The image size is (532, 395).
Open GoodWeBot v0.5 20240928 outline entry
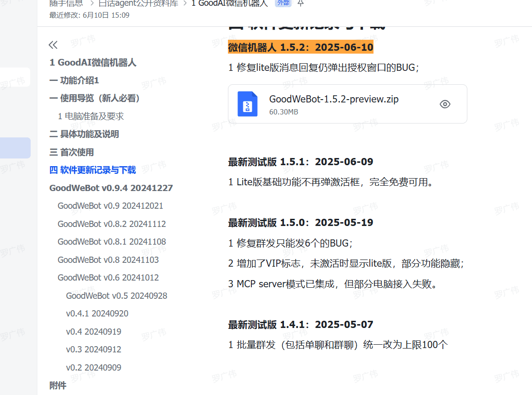tap(116, 296)
